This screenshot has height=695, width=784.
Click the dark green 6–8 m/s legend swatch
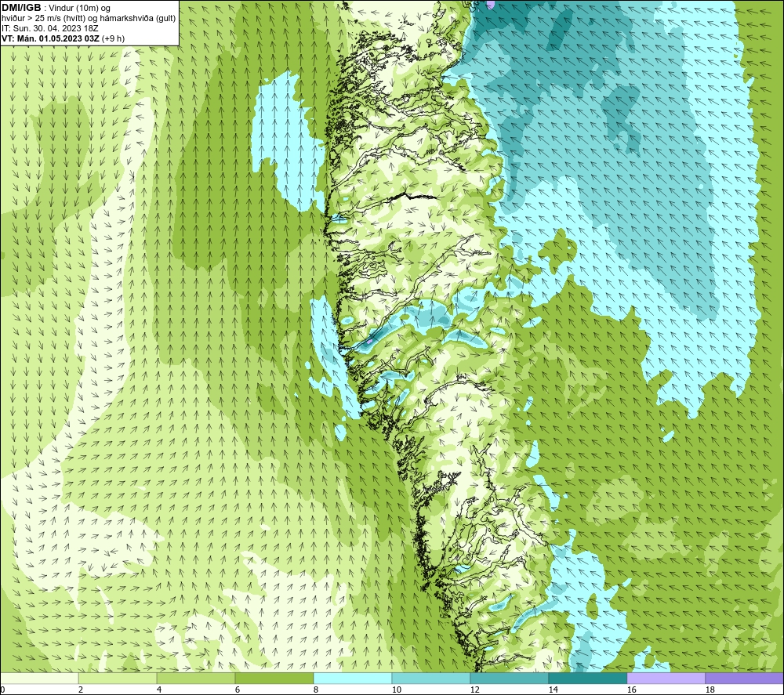coord(274,679)
